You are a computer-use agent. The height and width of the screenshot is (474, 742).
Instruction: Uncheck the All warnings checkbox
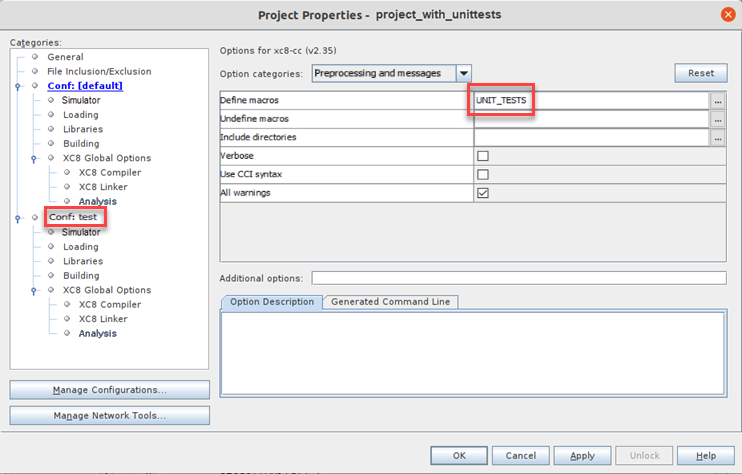[483, 193]
